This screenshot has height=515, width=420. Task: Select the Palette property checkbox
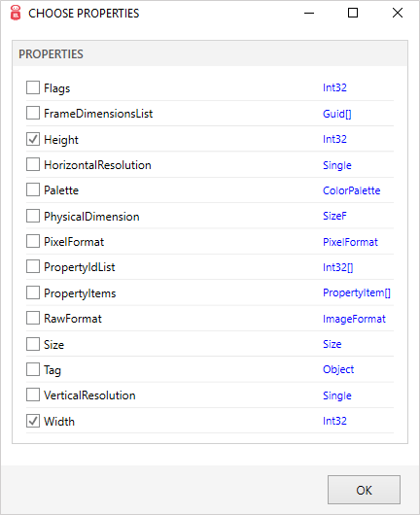(x=33, y=189)
